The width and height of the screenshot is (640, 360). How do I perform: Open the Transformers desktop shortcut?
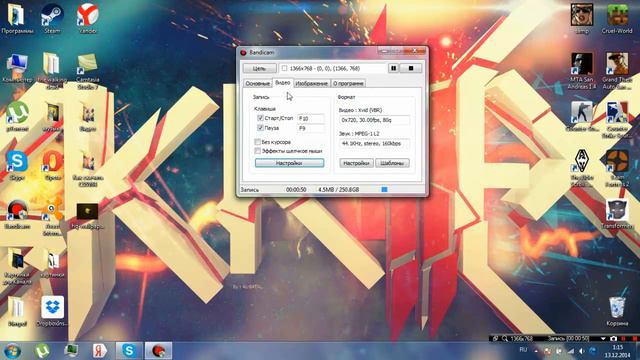click(617, 214)
